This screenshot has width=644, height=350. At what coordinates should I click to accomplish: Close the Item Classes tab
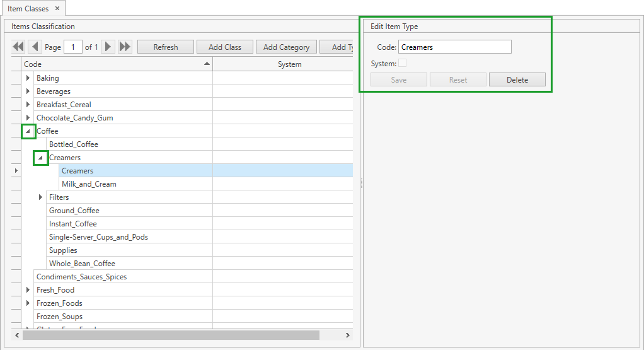point(57,8)
